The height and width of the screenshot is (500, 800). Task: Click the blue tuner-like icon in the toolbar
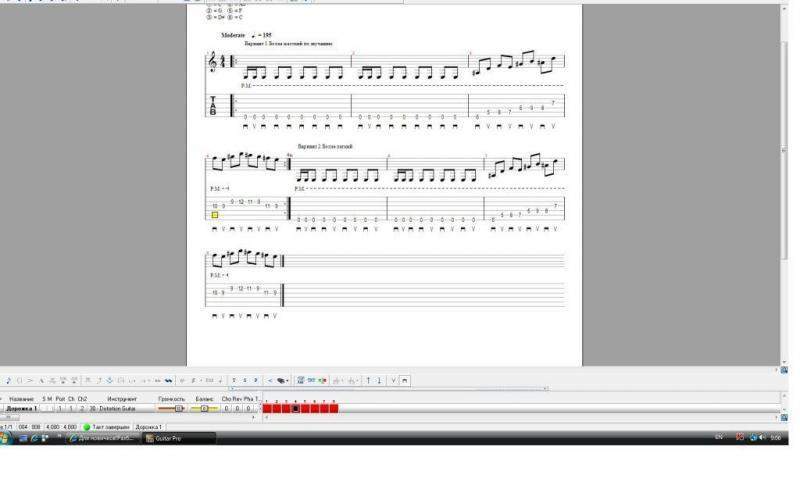point(301,381)
